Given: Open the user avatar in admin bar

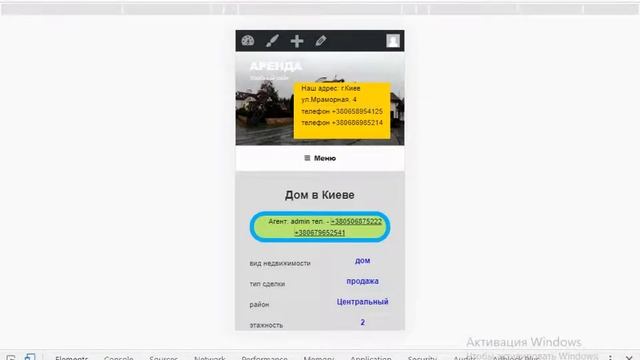Looking at the screenshot, I should point(393,41).
